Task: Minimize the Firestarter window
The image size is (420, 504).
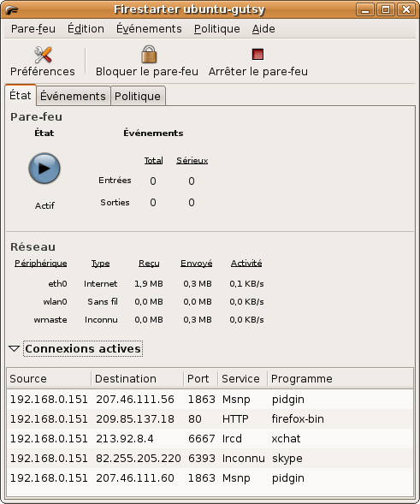Action: [x=365, y=9]
